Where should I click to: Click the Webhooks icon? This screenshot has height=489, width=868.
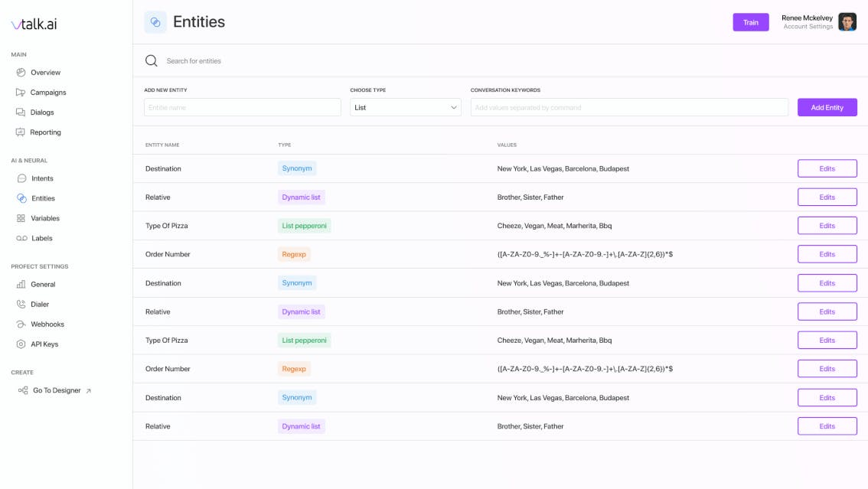coord(21,324)
